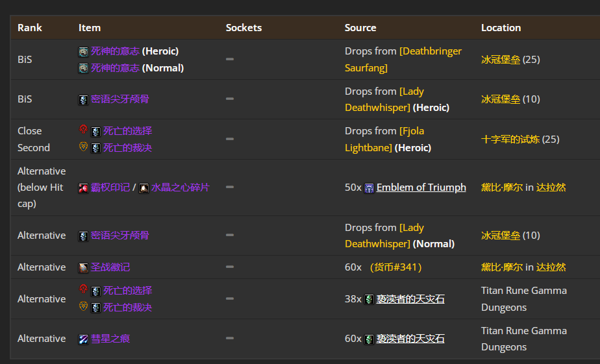This screenshot has width=600, height=364.
Task: Click the 死神的意志 (Heroic) item icon
Action: click(x=84, y=52)
